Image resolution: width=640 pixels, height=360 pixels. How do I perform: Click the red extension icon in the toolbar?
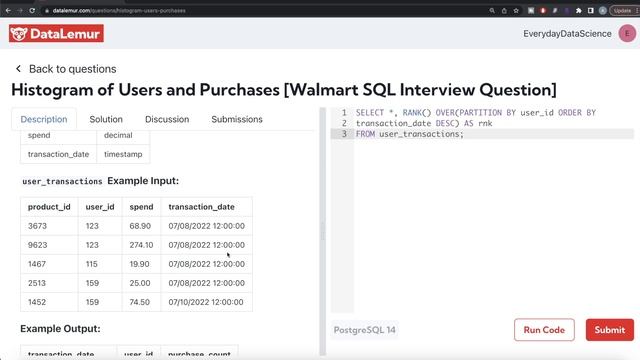543,11
